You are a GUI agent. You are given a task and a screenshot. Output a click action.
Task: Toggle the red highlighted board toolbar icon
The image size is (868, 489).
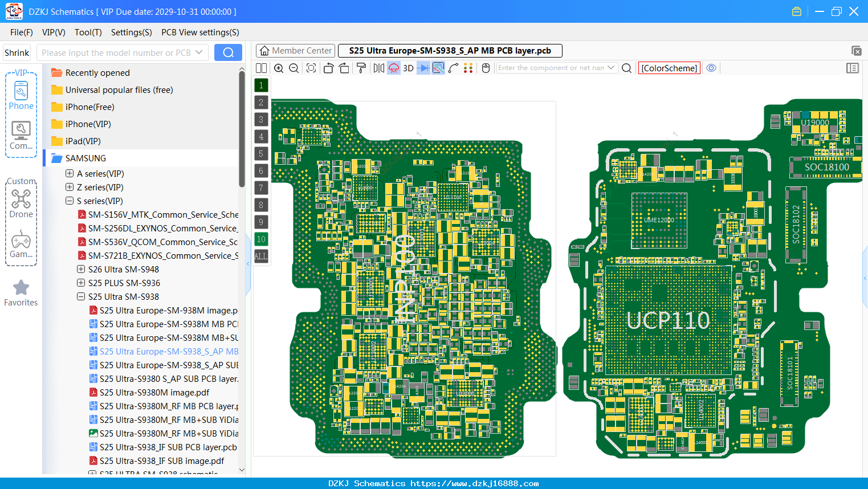(394, 68)
